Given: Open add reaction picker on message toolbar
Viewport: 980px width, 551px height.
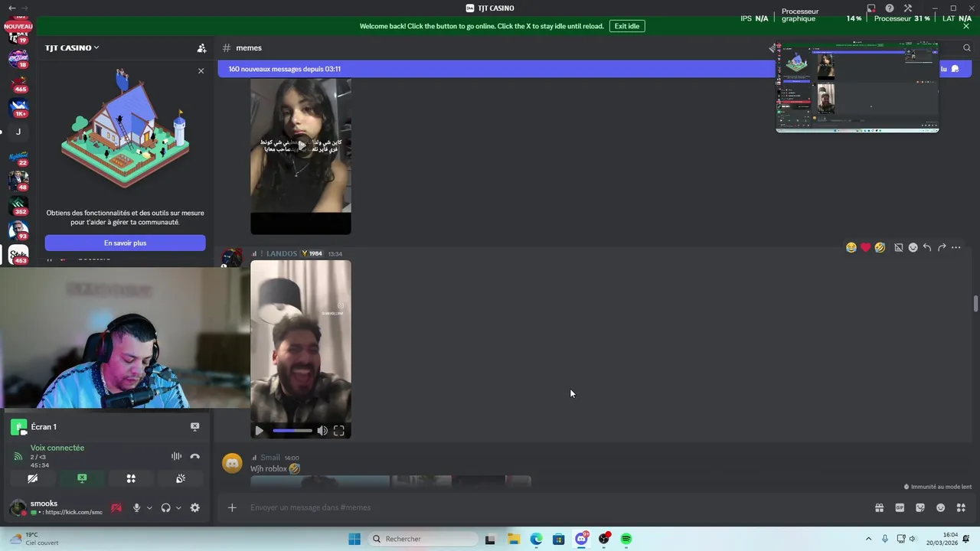Looking at the screenshot, I should coord(913,247).
